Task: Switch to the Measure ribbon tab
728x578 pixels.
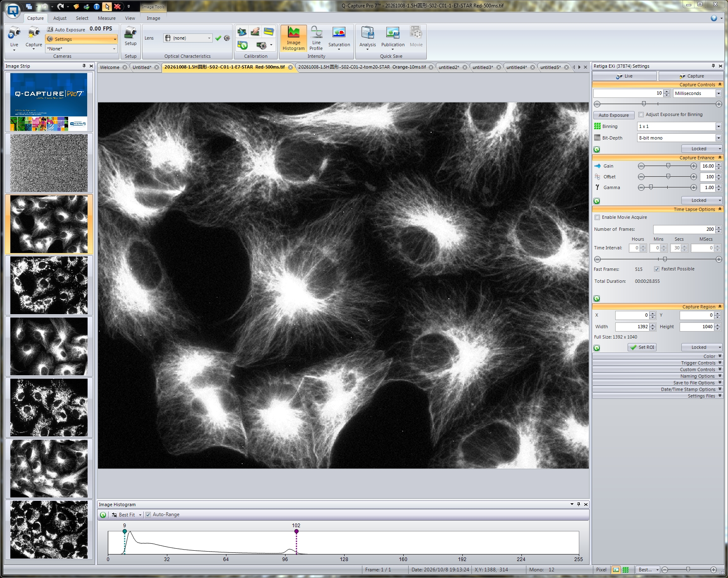Action: pyautogui.click(x=107, y=18)
